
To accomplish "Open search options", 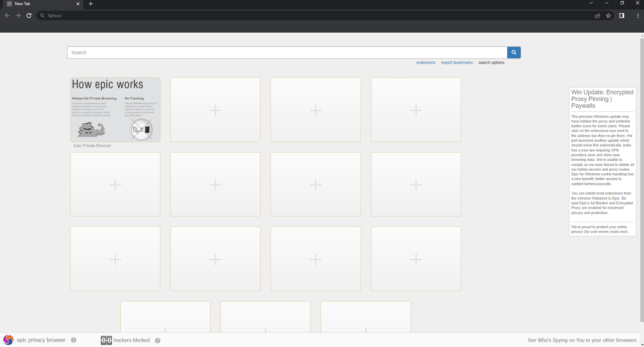I will pyautogui.click(x=491, y=62).
